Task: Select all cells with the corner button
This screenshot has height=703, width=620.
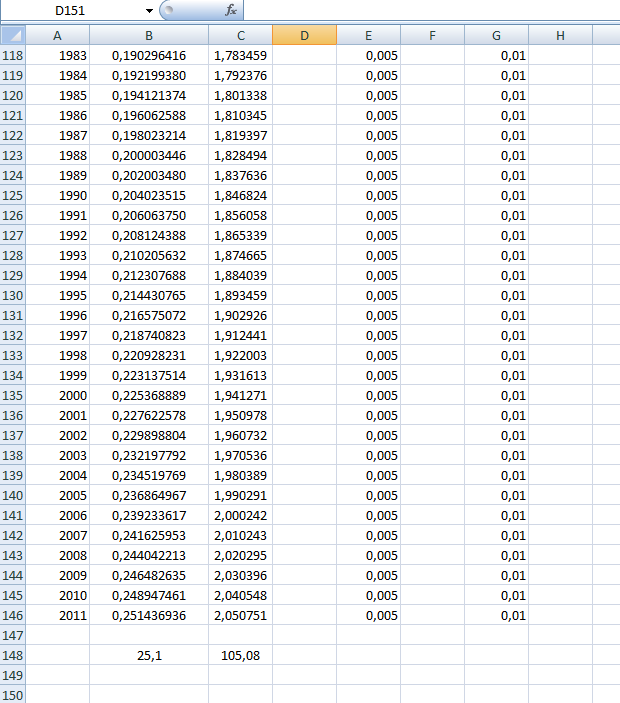Action: (11, 35)
